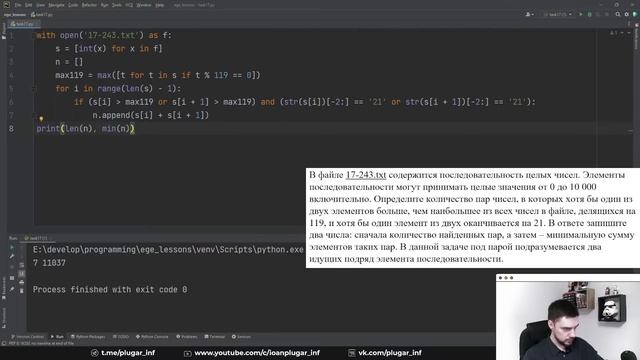Viewport: 640px width, 360px height.
Task: Select the task17.py editor tab
Action: 24,24
